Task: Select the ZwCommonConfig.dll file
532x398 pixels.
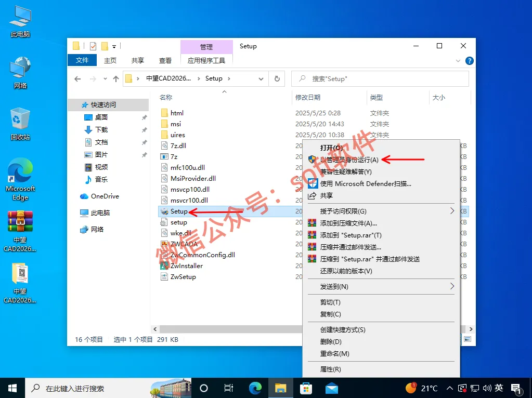Action: click(202, 255)
